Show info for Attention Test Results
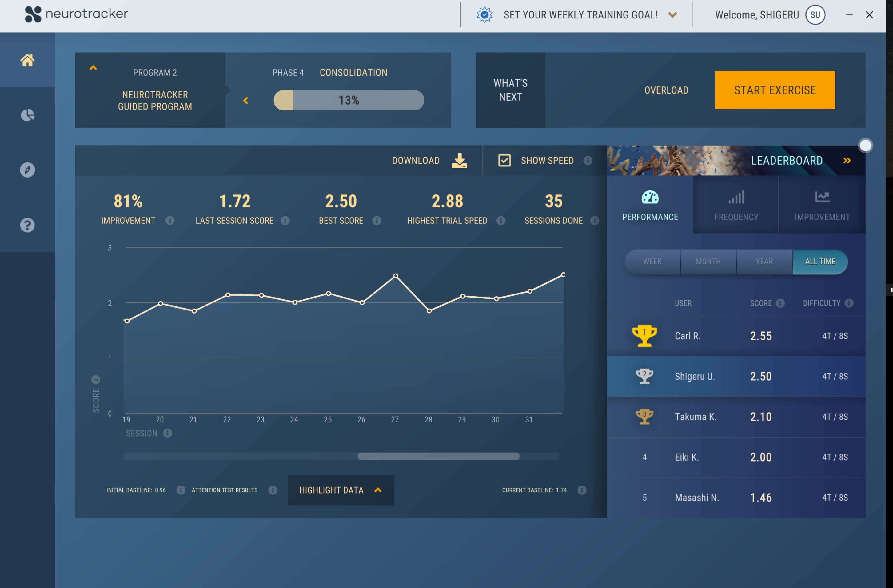This screenshot has height=588, width=893. point(273,490)
